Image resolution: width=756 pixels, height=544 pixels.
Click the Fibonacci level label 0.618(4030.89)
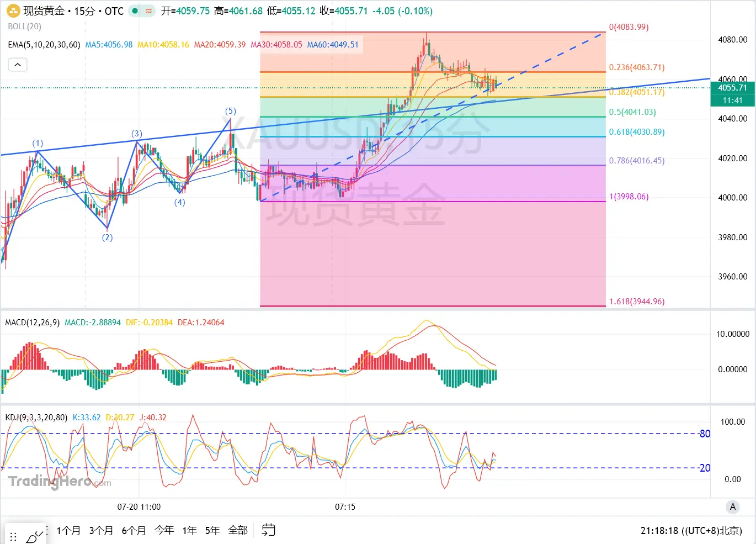coord(637,132)
